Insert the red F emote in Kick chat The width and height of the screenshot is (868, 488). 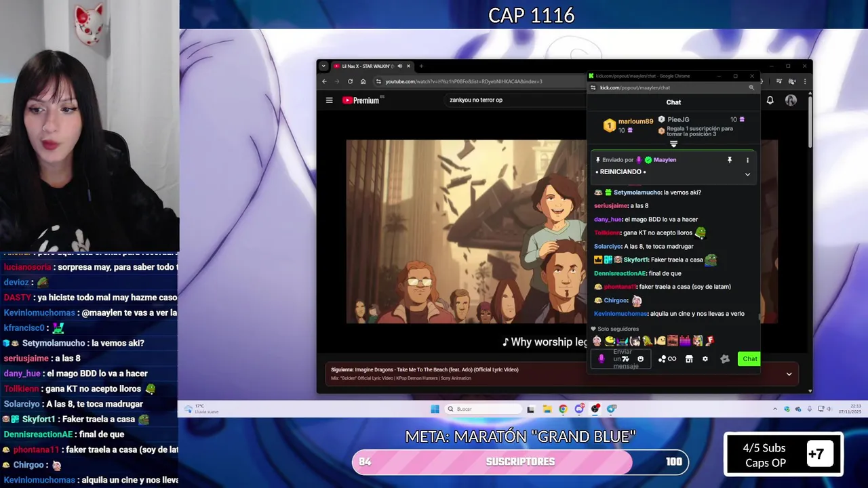(x=710, y=341)
